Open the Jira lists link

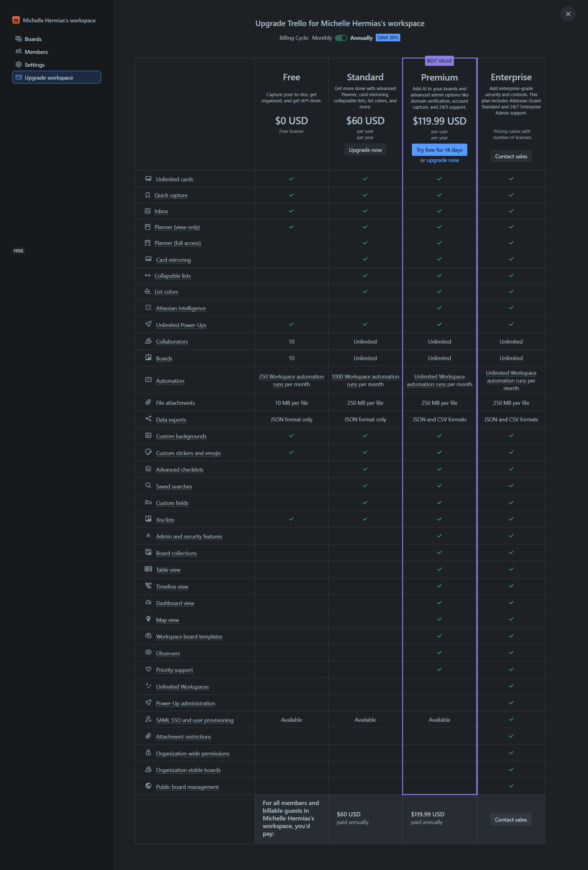pos(165,520)
